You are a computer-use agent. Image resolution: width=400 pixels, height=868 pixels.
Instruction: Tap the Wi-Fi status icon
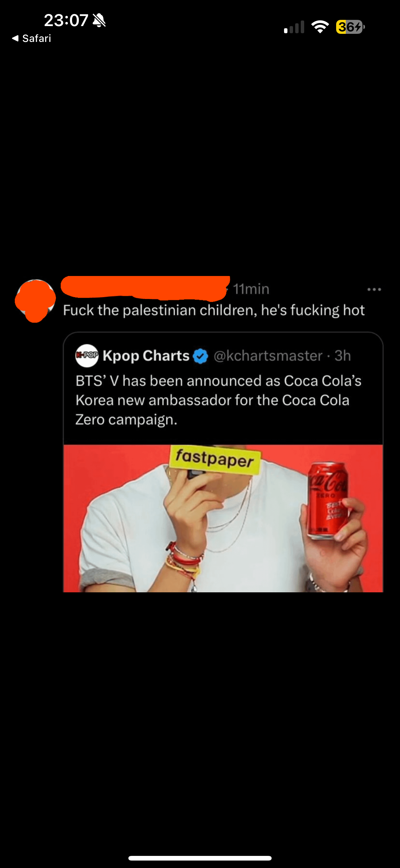(x=320, y=27)
